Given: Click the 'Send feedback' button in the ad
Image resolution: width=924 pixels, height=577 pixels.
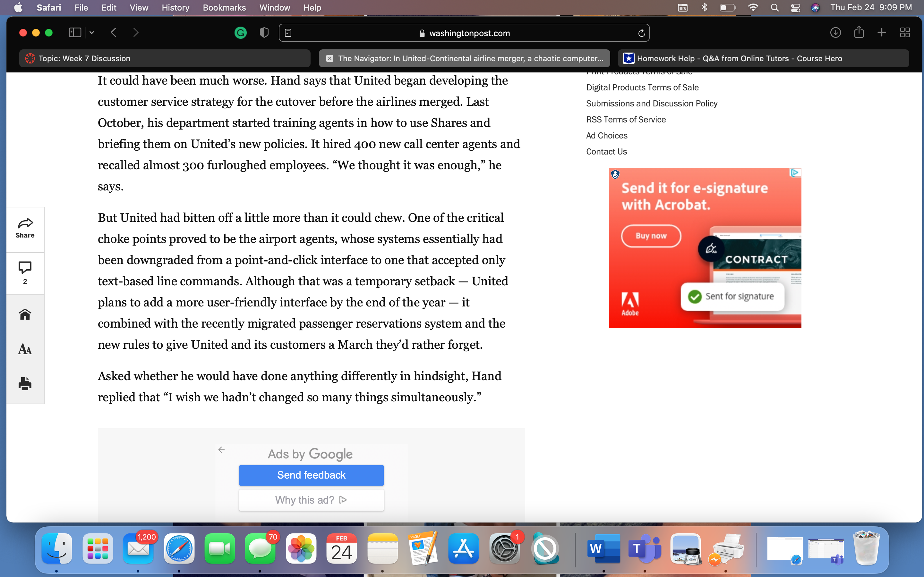Looking at the screenshot, I should [311, 475].
